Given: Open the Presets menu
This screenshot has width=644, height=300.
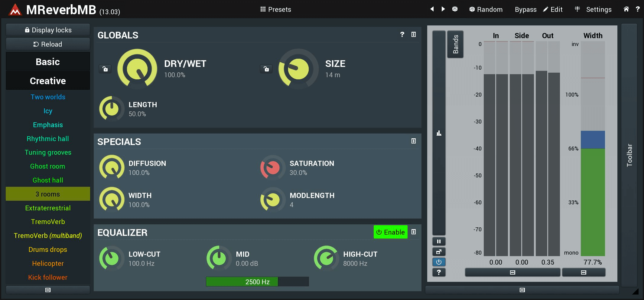Looking at the screenshot, I should 275,9.
